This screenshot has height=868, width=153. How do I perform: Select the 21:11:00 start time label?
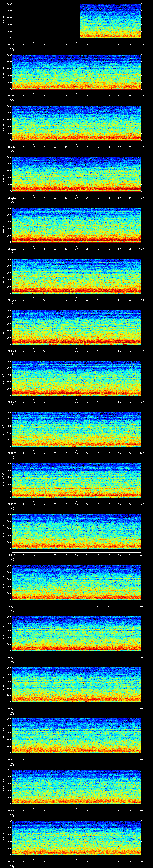point(12,402)
